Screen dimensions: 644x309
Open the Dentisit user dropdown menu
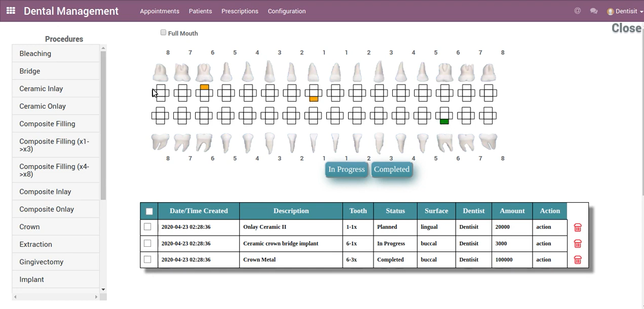(625, 11)
